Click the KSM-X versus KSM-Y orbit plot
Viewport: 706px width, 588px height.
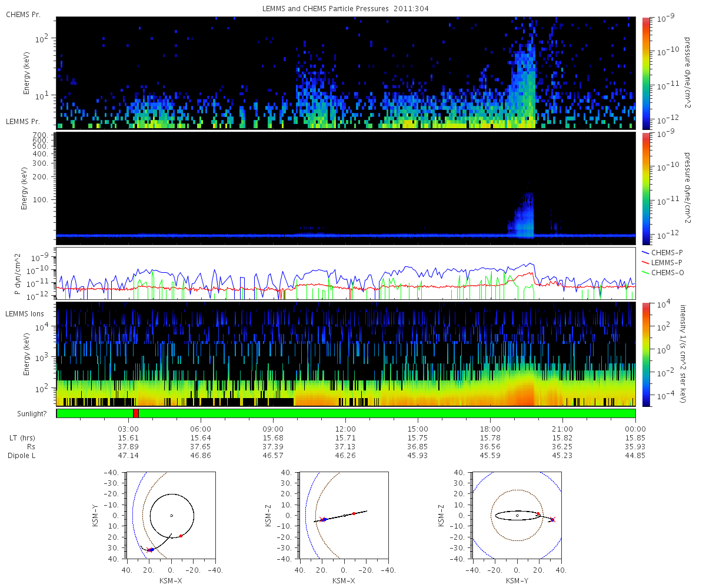pos(171,515)
